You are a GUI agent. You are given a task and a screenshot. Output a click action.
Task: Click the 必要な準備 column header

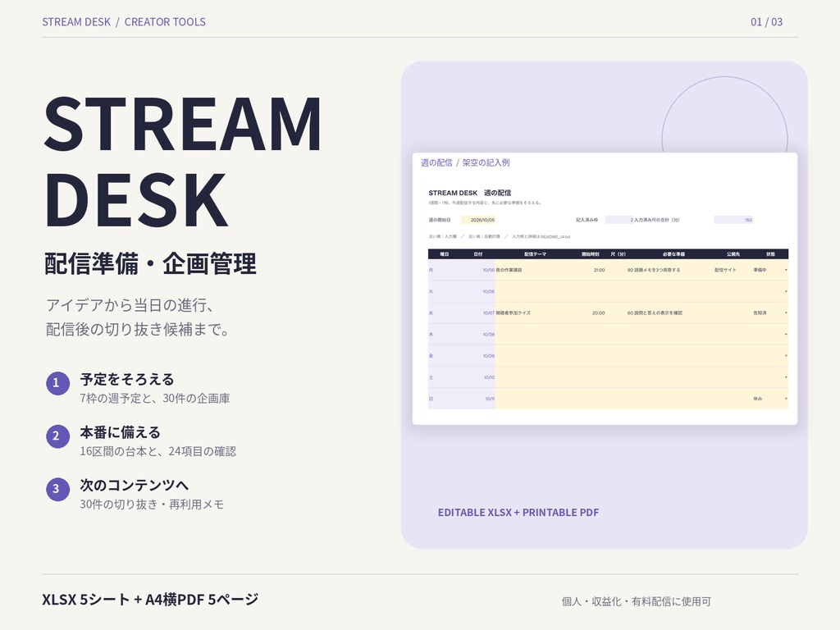pyautogui.click(x=673, y=254)
